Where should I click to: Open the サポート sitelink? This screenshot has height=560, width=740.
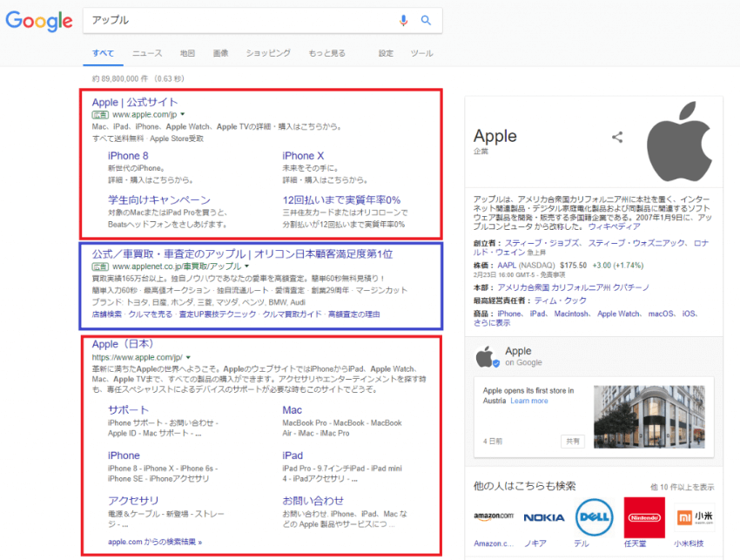tap(128, 410)
